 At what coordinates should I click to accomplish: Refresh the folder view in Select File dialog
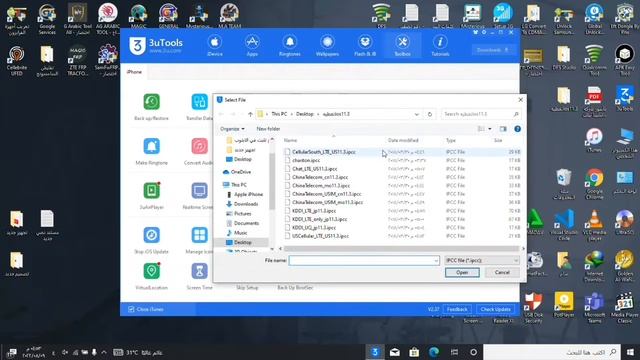point(430,114)
